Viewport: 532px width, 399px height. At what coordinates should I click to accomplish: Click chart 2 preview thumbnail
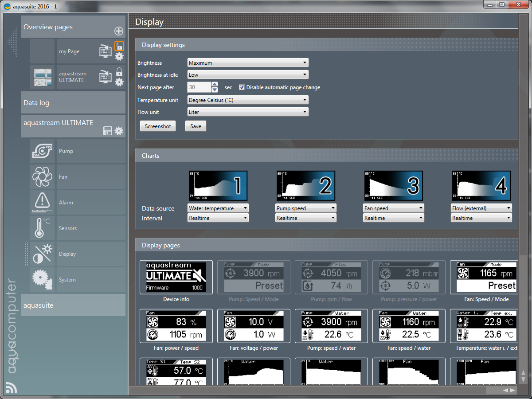306,186
